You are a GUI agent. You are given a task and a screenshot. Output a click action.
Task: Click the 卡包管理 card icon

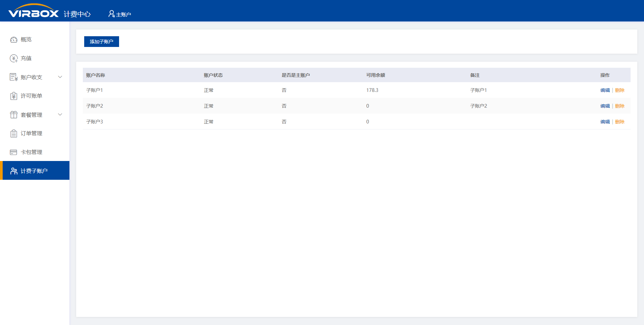click(14, 152)
